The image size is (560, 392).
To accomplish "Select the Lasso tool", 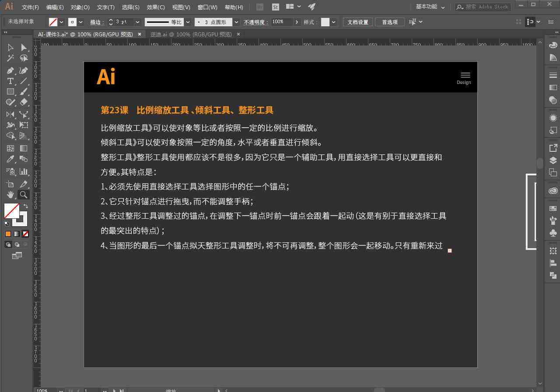I will pyautogui.click(x=24, y=58).
